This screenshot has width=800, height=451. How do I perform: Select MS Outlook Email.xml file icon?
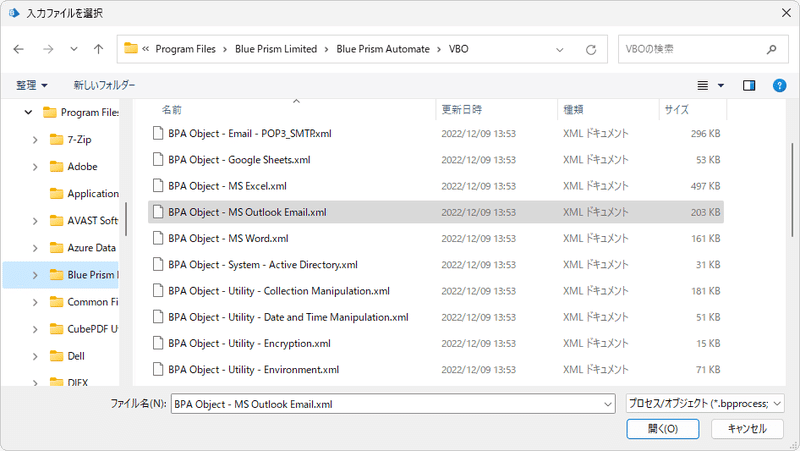point(158,212)
